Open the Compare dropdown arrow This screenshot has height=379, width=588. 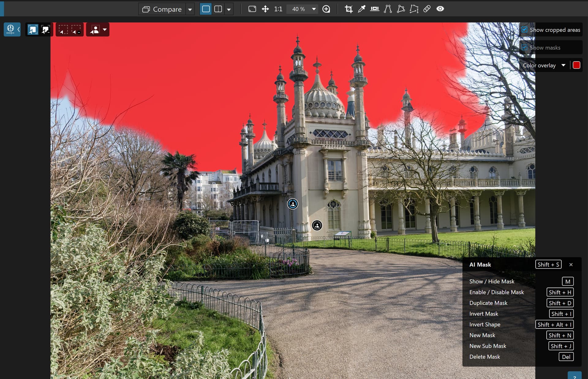click(x=190, y=9)
